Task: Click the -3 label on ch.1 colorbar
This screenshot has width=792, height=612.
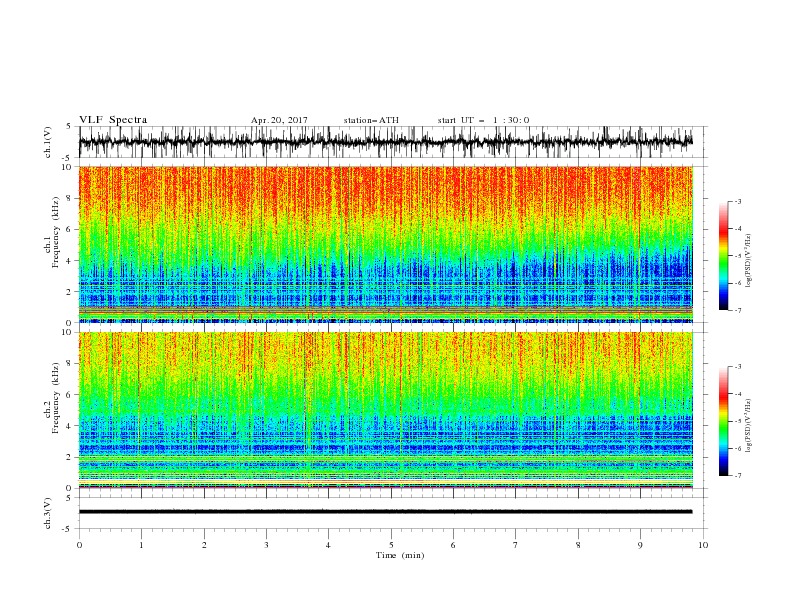Action: point(737,201)
